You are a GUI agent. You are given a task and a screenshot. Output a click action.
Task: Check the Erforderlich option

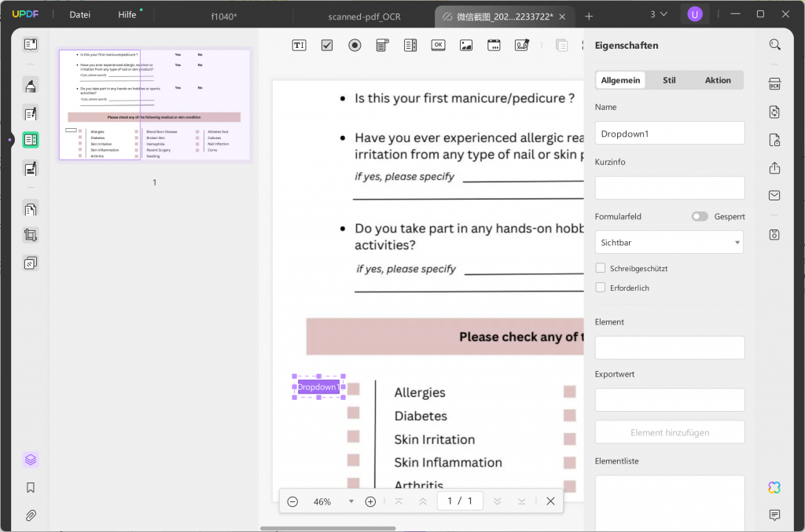pos(600,288)
